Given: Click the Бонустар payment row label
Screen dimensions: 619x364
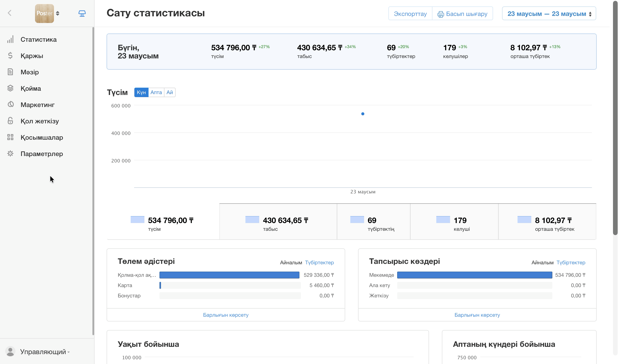Looking at the screenshot, I should coord(129,296).
